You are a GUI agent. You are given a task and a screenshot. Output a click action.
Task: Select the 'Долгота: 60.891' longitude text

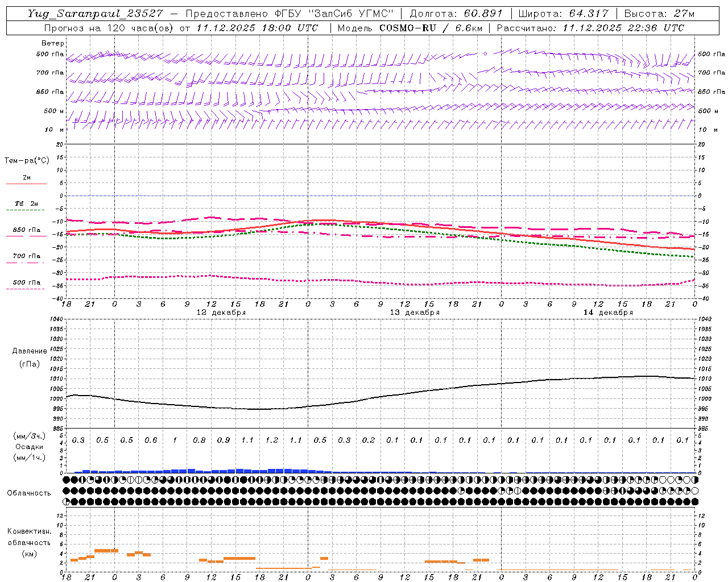click(x=456, y=14)
